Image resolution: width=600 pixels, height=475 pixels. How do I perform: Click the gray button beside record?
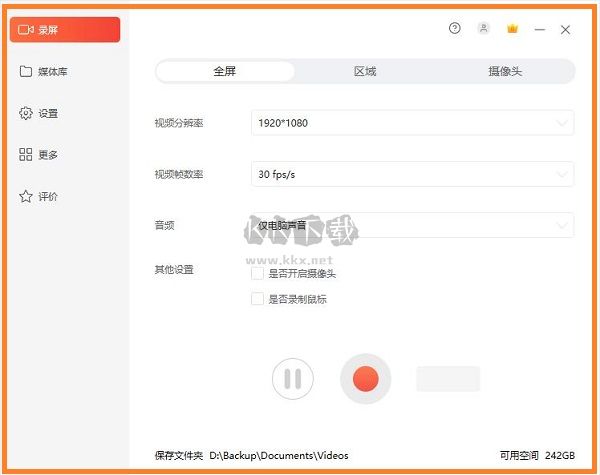(448, 379)
